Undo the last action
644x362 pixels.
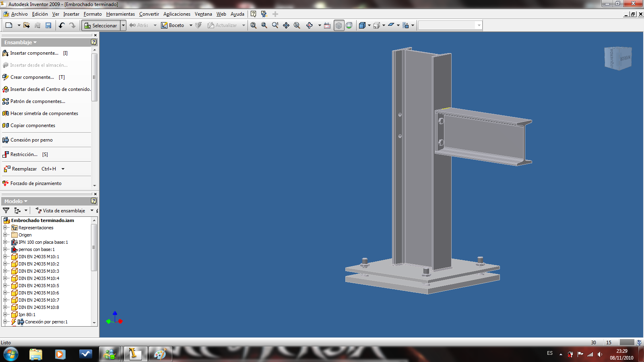[62, 25]
